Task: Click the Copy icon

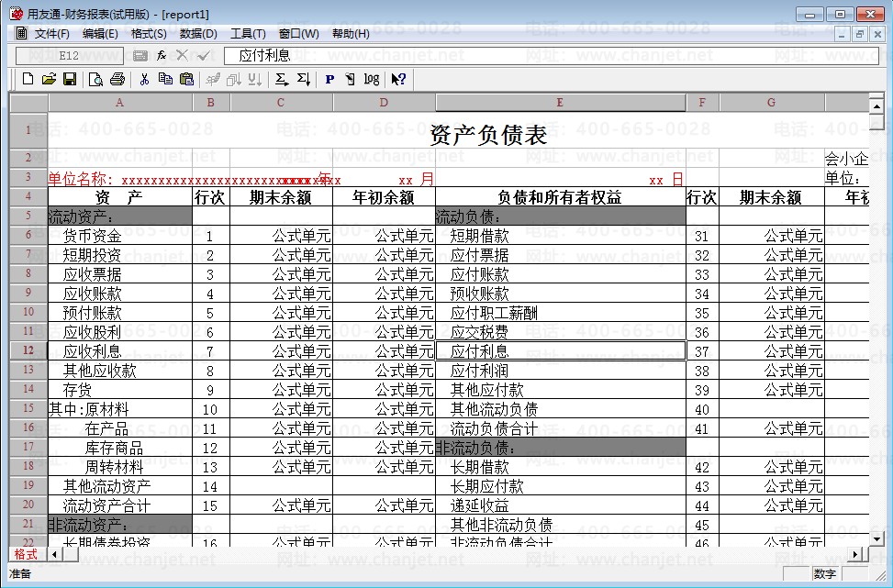Action: click(165, 79)
